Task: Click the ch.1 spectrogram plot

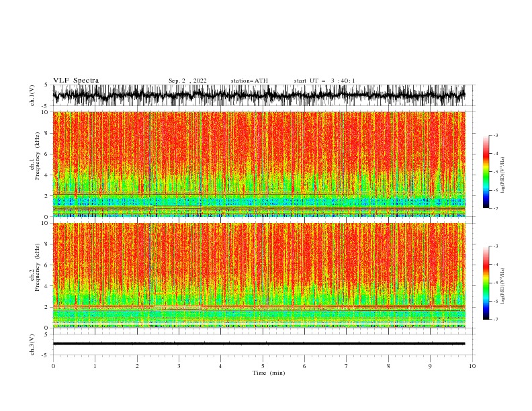Action: click(x=259, y=164)
